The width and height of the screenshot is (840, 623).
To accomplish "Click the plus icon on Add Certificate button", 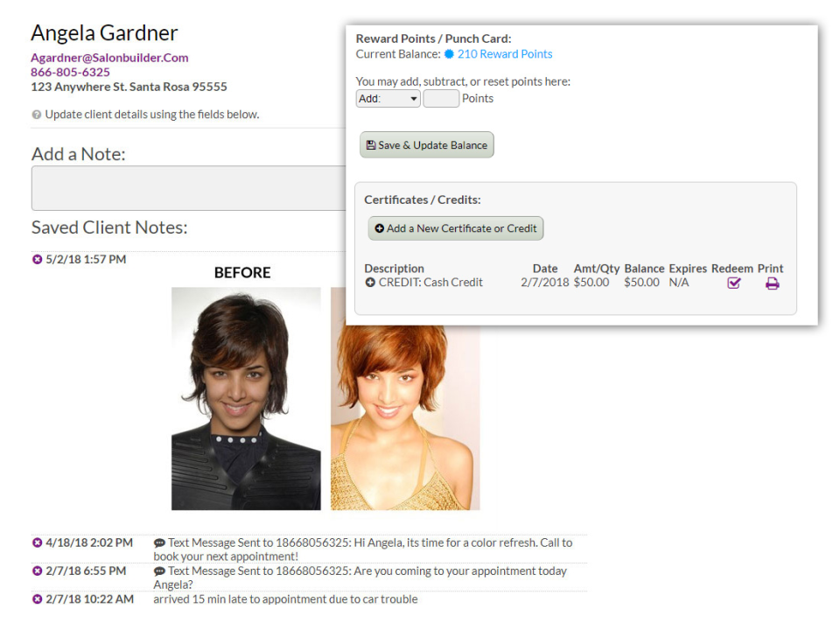I will (378, 227).
